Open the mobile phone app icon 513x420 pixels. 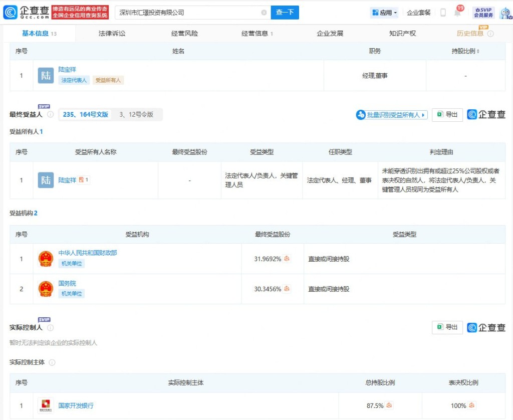443,13
